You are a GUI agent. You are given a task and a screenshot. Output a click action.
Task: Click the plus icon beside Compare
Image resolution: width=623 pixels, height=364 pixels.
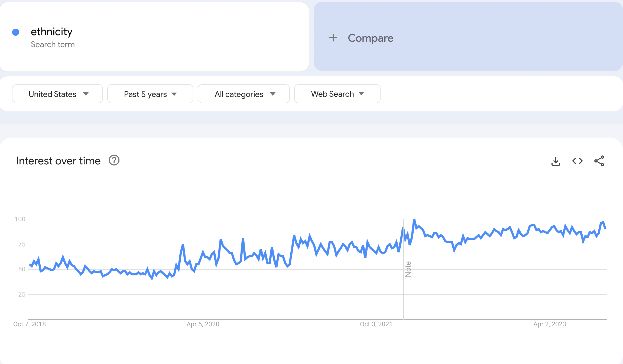333,38
